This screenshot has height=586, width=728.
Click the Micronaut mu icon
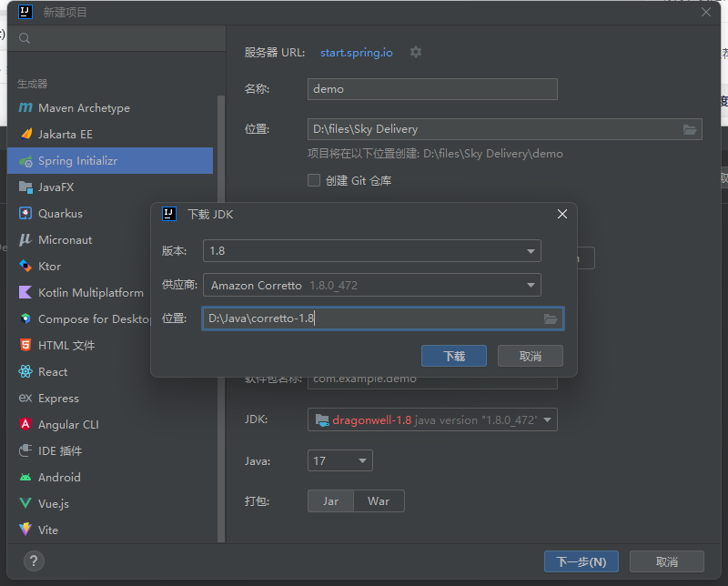point(25,240)
